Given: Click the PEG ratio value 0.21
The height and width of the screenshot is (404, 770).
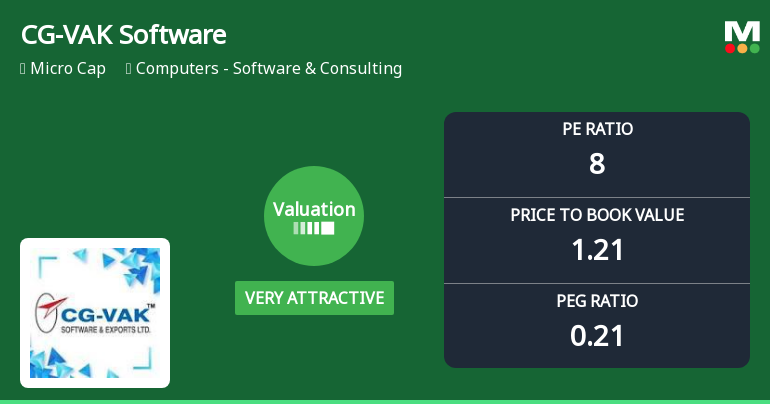Looking at the screenshot, I should 597,335.
